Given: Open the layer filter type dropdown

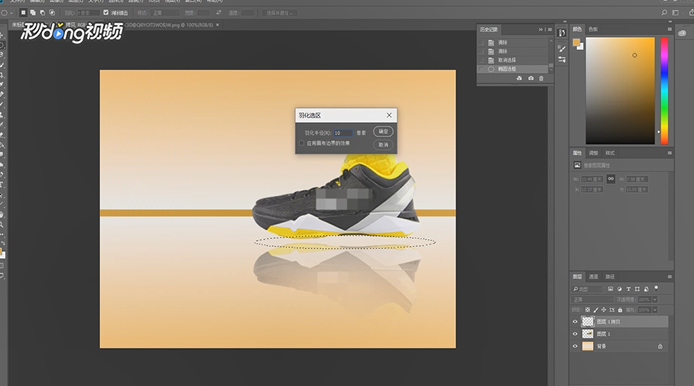Looking at the screenshot, I should [x=587, y=289].
